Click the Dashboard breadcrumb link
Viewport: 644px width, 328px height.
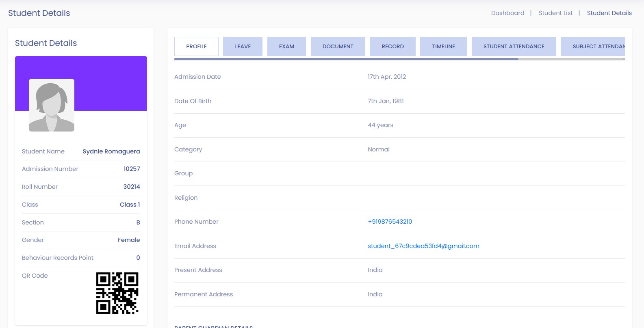coord(507,13)
